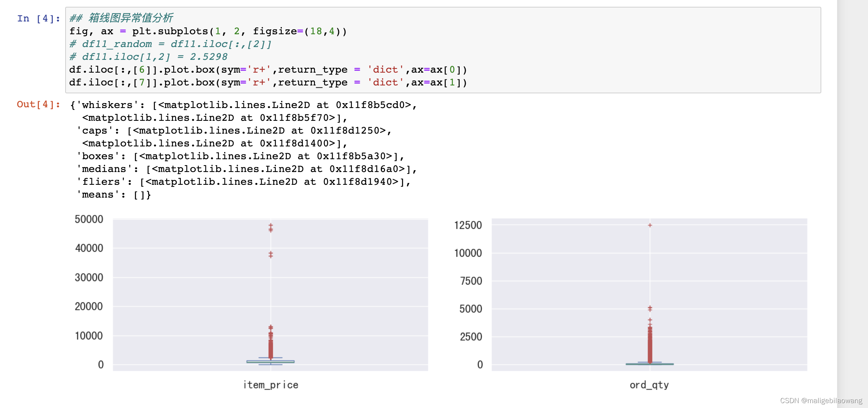The width and height of the screenshot is (868, 408).
Task: Click the 2500 y-axis tick label
Action: point(471,336)
